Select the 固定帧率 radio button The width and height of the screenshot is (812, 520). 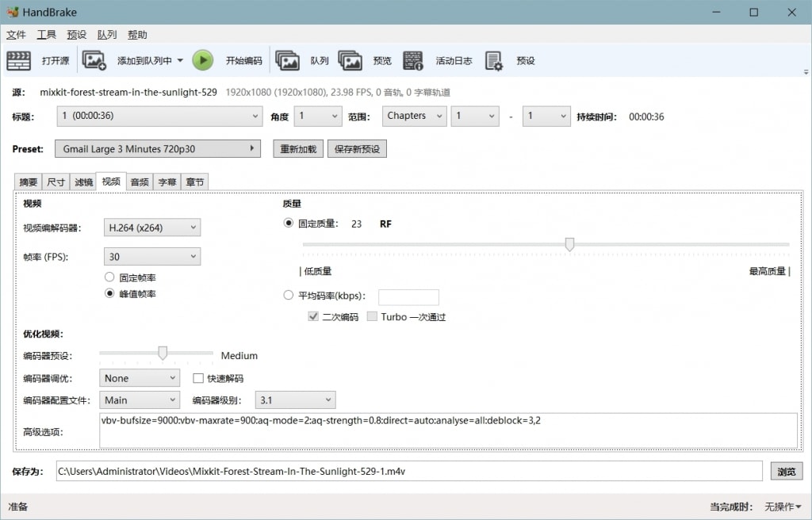pos(109,277)
